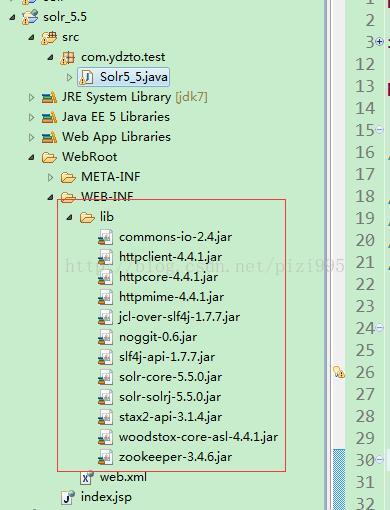Click the solr-core-5.5.0.jar file icon

(x=105, y=377)
